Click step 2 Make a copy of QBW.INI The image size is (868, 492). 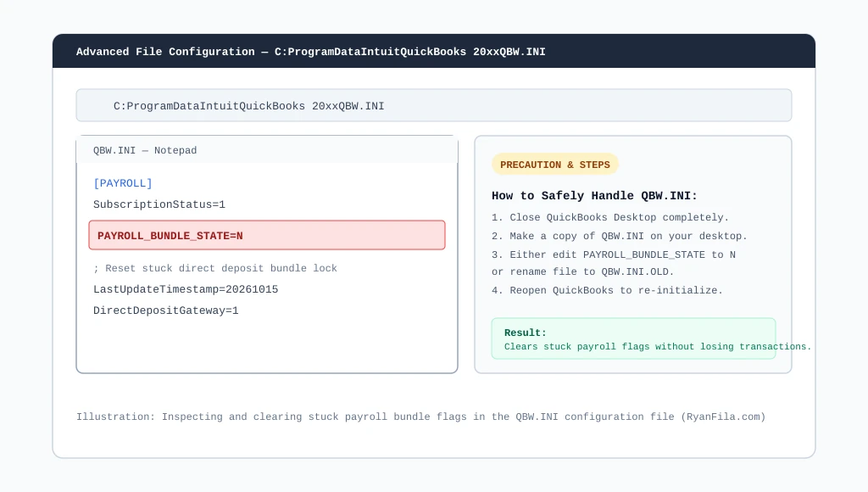(620, 236)
